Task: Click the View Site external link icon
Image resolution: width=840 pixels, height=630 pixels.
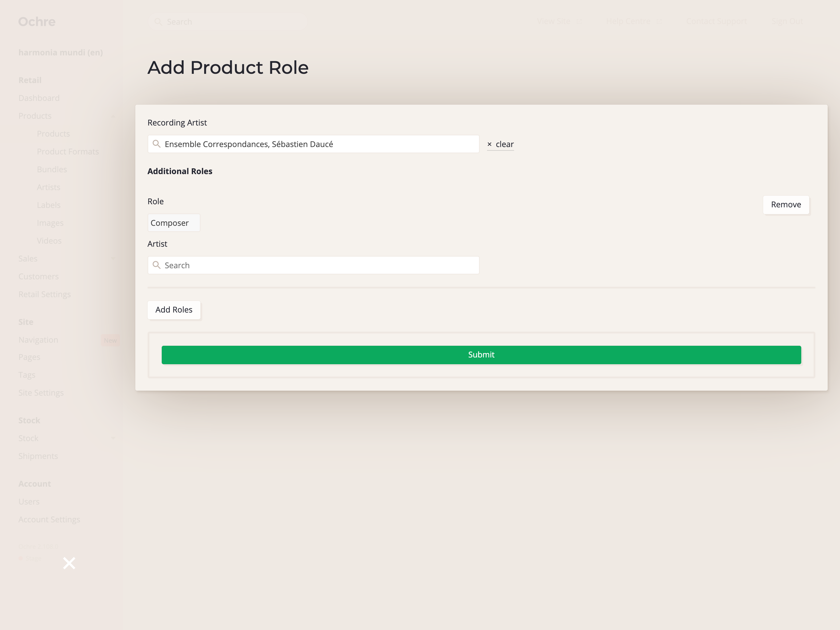Action: 579,22
